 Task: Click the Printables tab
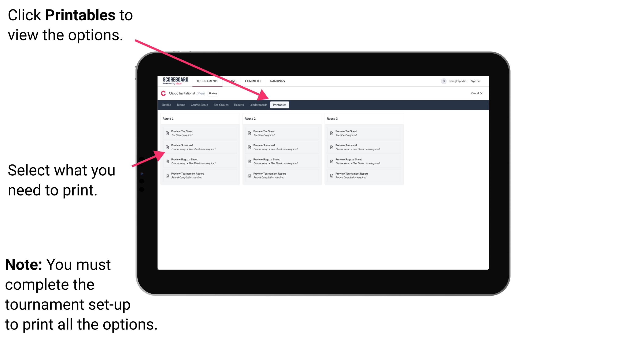point(280,105)
